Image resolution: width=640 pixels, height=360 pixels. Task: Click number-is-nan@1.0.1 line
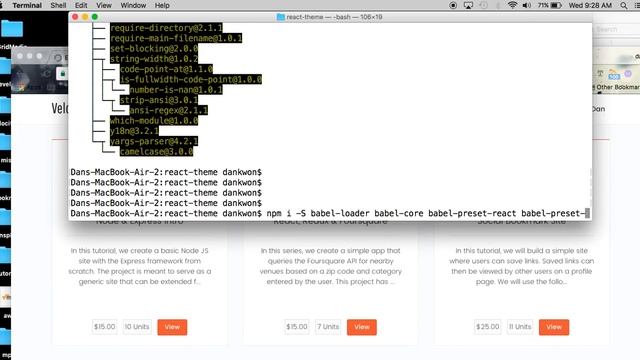click(176, 90)
